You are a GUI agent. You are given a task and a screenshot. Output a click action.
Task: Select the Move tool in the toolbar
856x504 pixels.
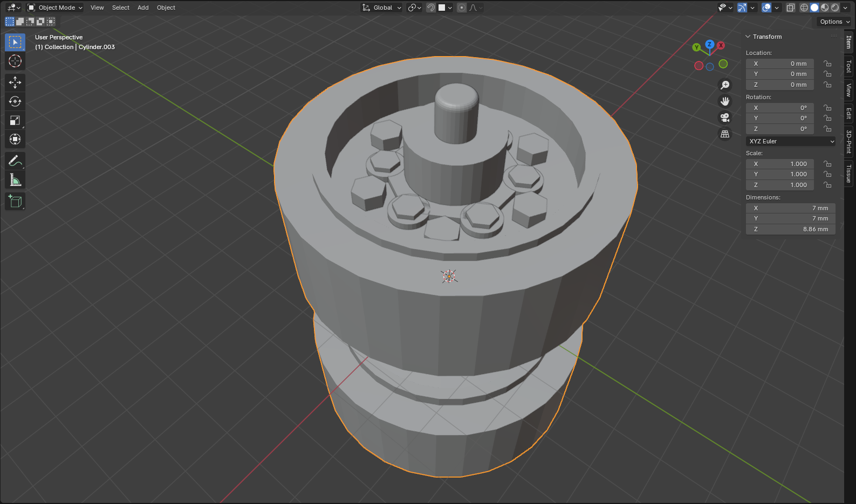[x=15, y=82]
